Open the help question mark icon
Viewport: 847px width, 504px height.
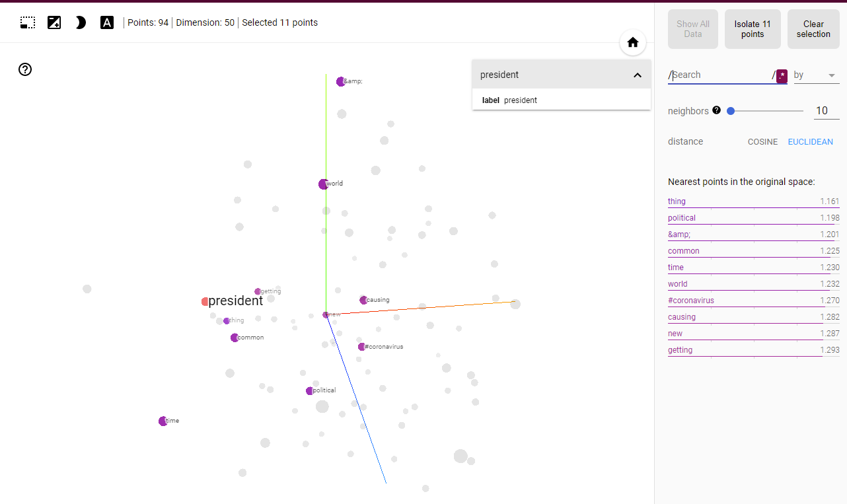(25, 69)
